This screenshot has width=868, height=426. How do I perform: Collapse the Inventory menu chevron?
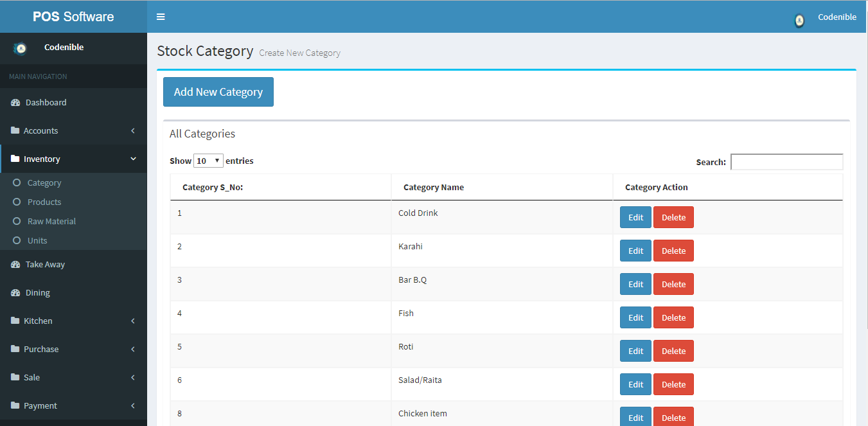click(133, 159)
